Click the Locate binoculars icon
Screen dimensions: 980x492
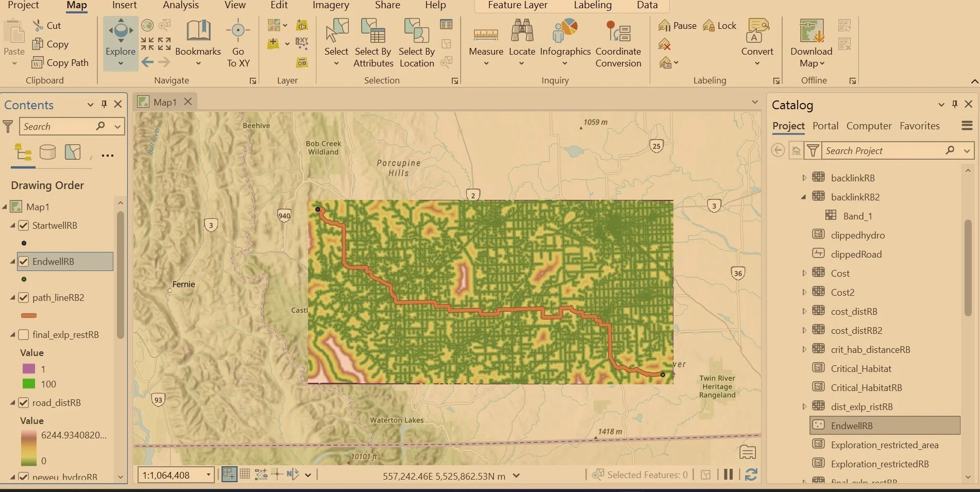click(522, 31)
